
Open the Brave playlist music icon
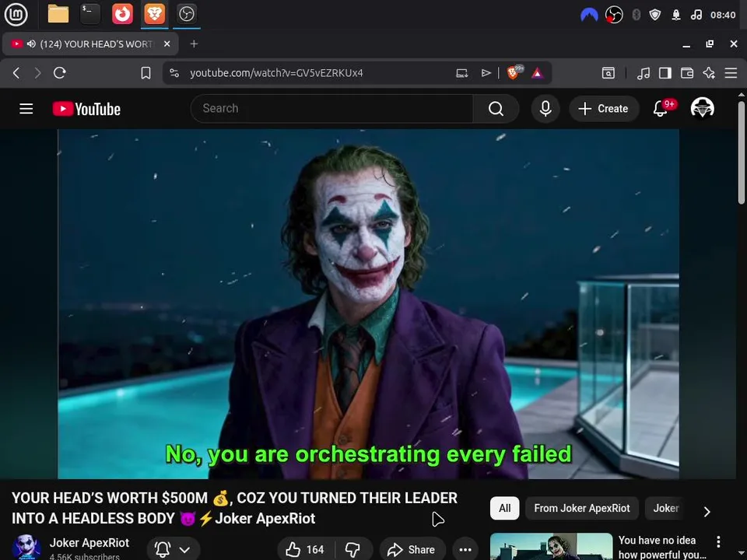644,73
